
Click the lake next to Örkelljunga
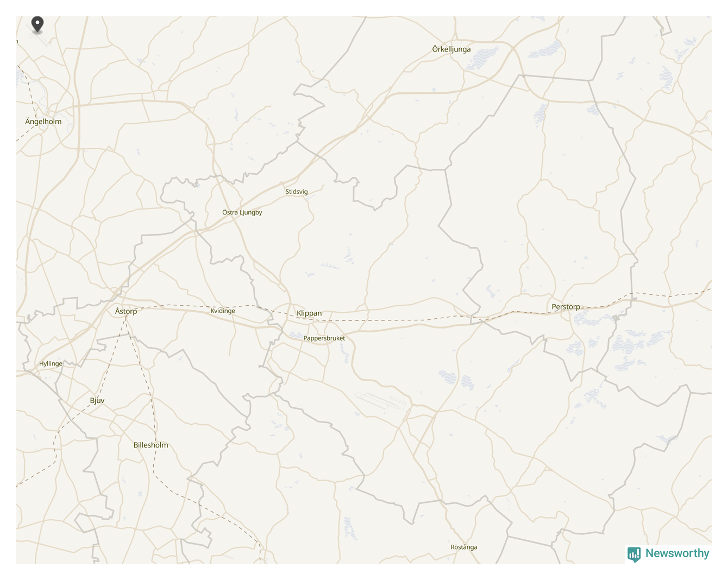pos(483,58)
